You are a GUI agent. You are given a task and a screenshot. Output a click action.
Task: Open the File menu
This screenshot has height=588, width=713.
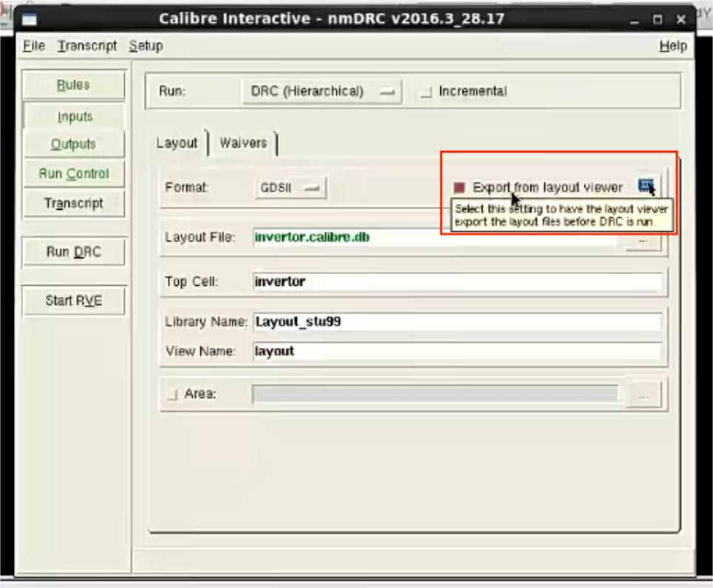[x=34, y=46]
